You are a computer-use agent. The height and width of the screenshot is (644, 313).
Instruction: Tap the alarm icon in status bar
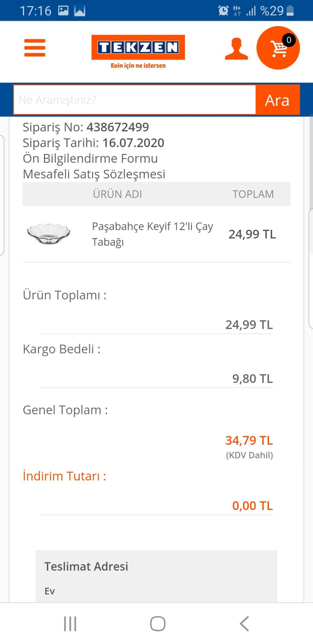[223, 11]
